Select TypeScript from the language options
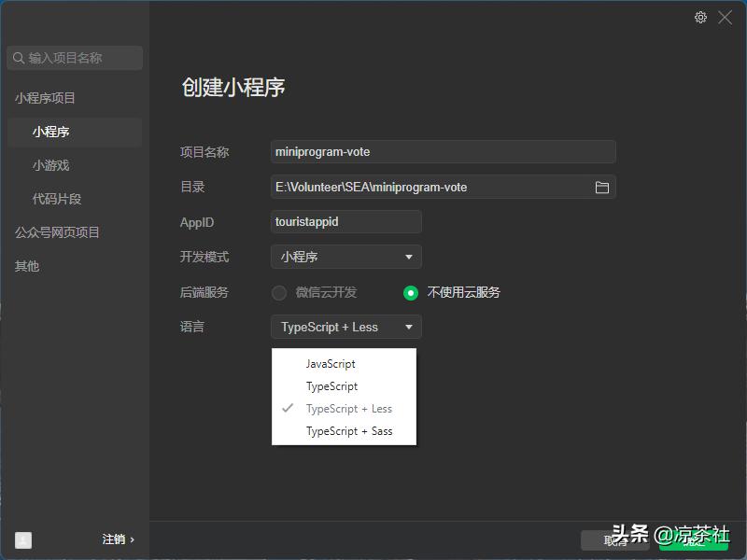The image size is (747, 560). [334, 385]
